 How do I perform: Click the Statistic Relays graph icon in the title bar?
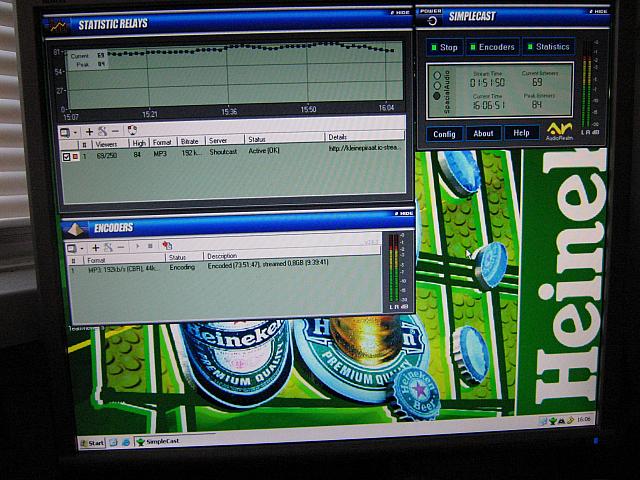coord(58,27)
